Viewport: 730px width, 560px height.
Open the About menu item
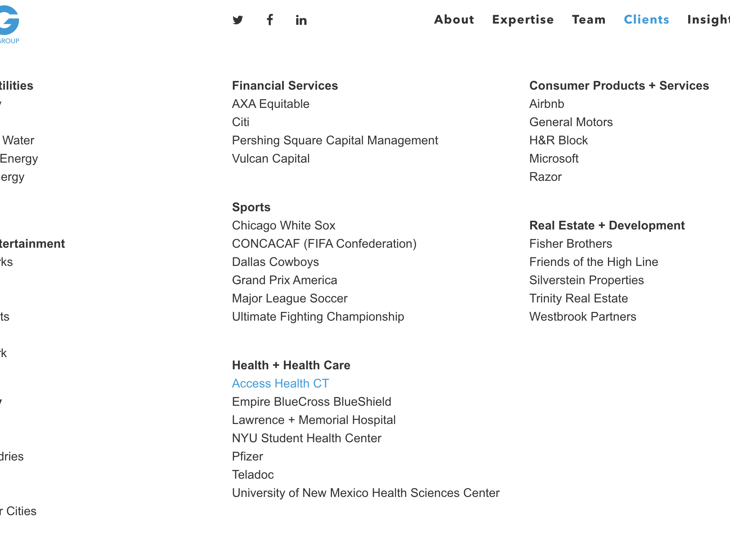[x=454, y=19]
